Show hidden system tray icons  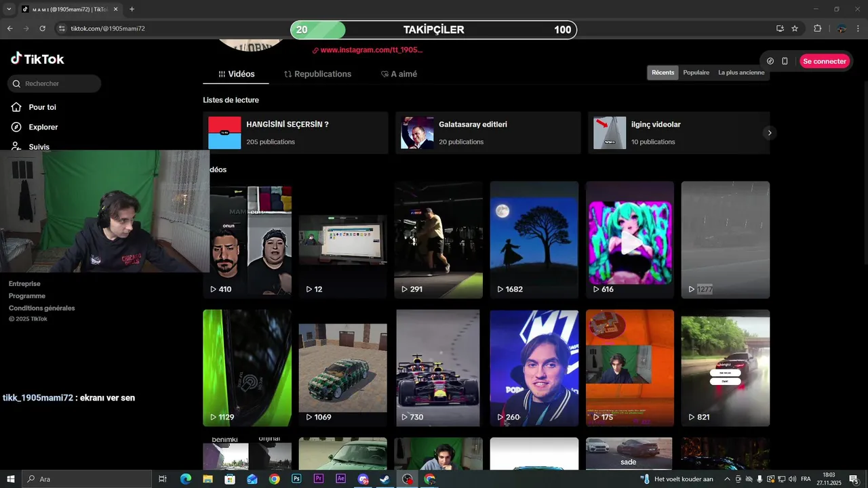727,479
